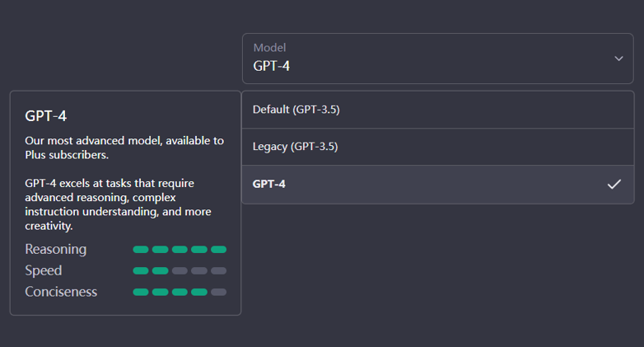Click the Model field showing GPT-4
Image resolution: width=644 pixels, height=347 pixels.
pyautogui.click(x=438, y=59)
